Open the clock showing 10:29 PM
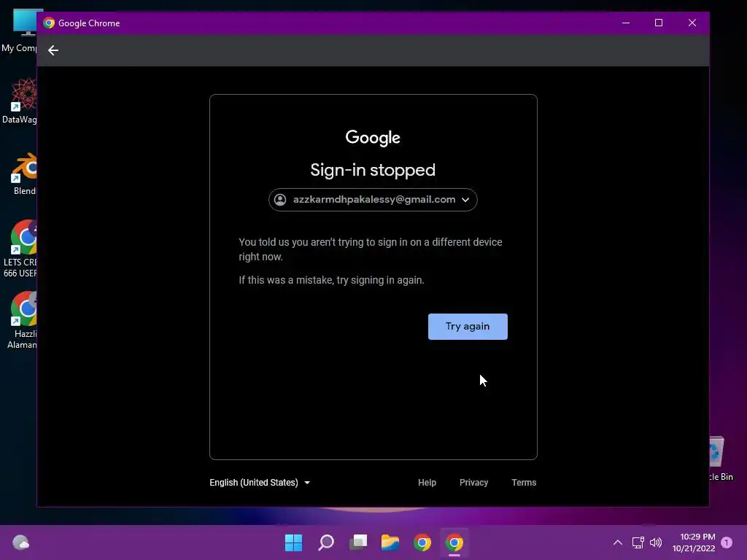Screen dimensions: 747x560 694,542
